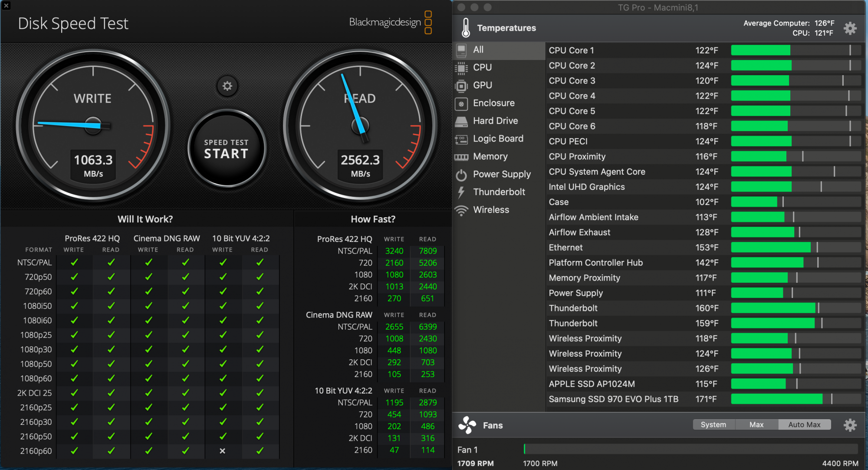Click the GPU icon in sidebar

(461, 86)
